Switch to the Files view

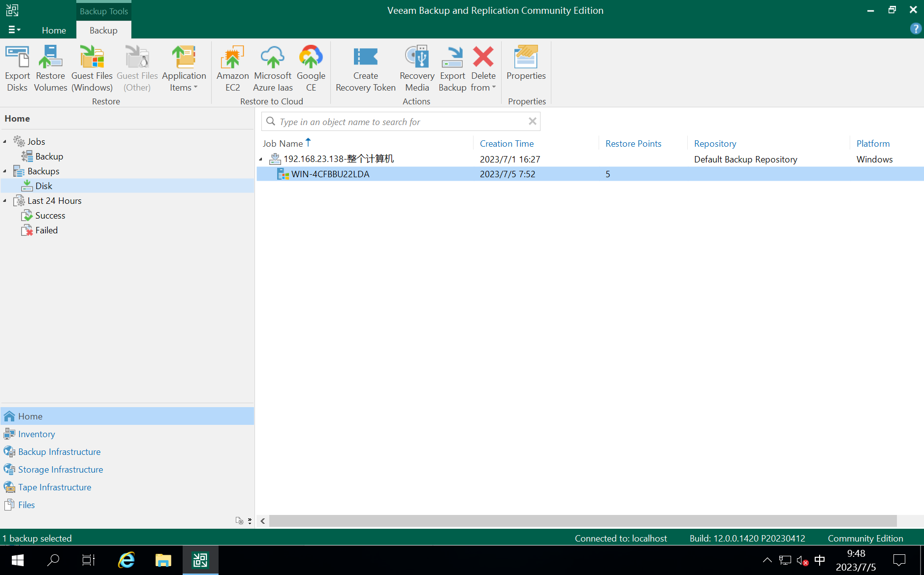[127, 505]
